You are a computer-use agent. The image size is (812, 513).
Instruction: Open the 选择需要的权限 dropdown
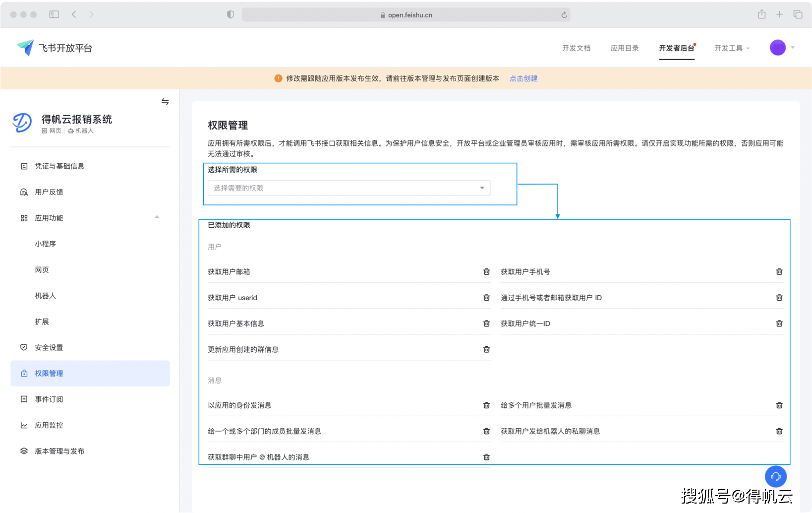[349, 188]
